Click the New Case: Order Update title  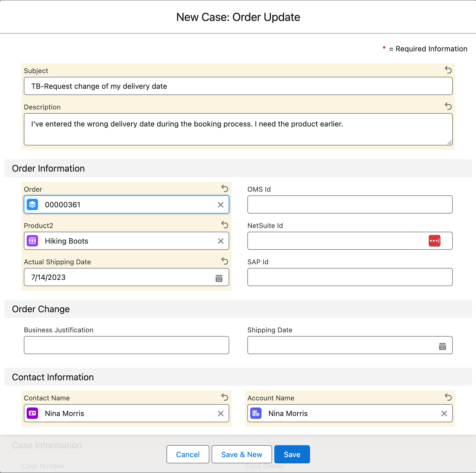(238, 17)
